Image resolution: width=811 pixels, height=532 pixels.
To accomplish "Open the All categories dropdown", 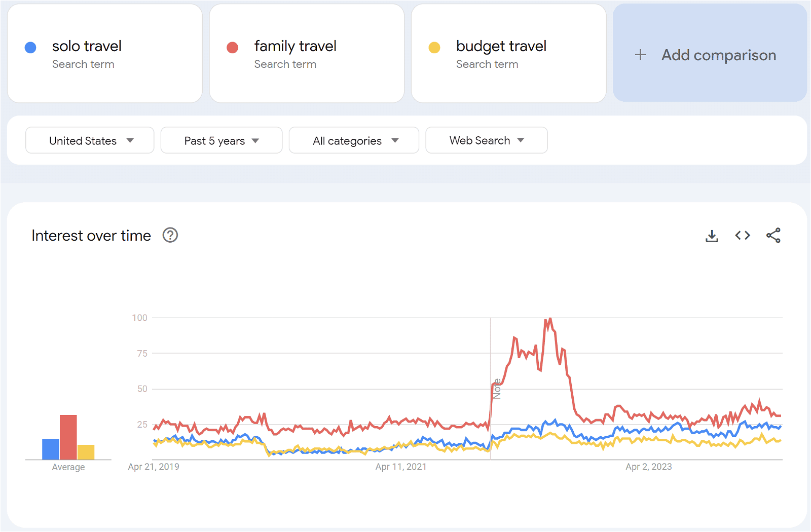I will point(354,140).
